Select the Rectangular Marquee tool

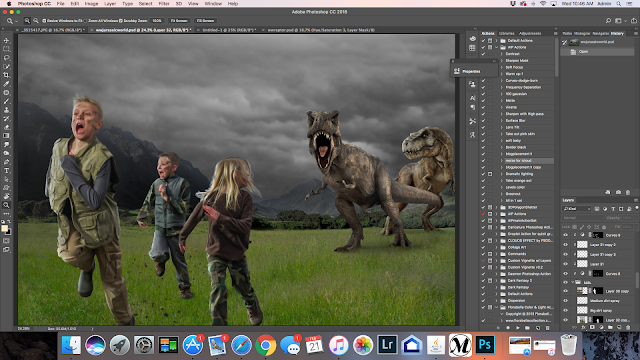pyautogui.click(x=7, y=49)
